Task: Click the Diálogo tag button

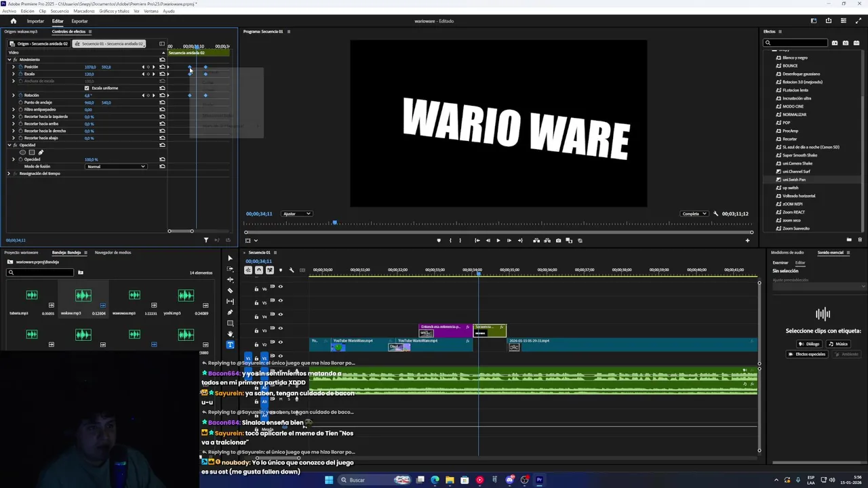Action: (x=810, y=344)
